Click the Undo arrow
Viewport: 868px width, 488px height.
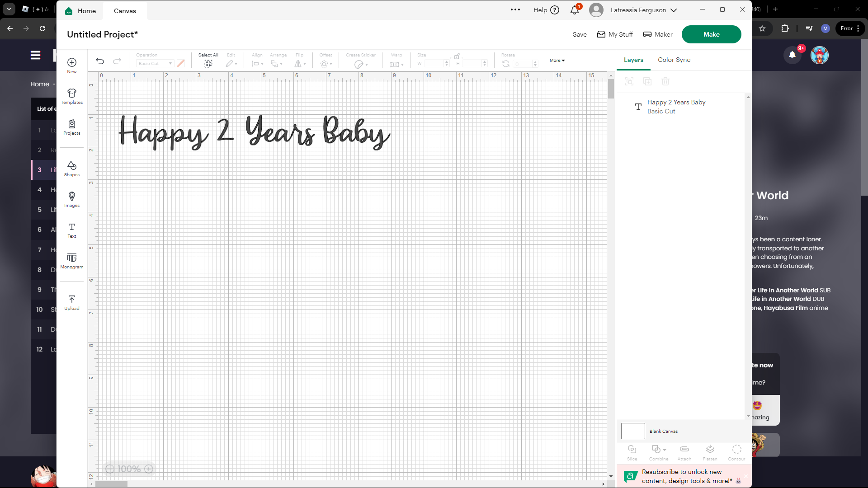(100, 61)
